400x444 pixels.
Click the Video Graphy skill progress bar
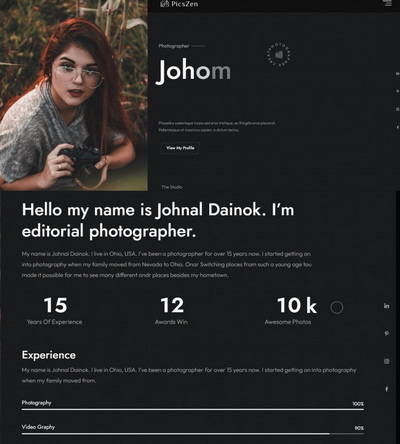[193, 434]
